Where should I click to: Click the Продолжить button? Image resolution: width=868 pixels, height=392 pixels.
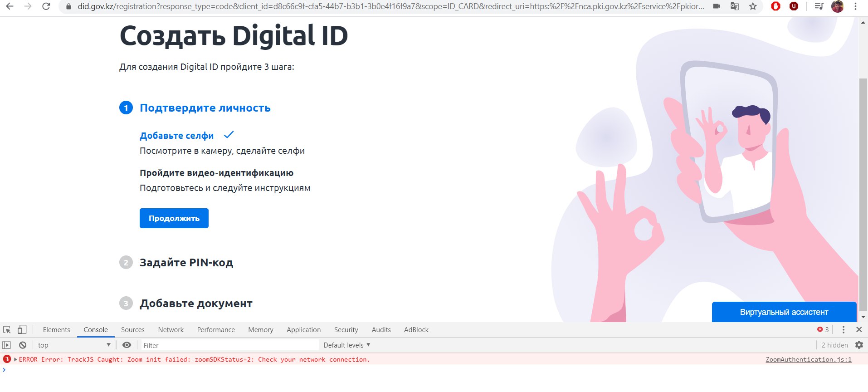pyautogui.click(x=174, y=218)
